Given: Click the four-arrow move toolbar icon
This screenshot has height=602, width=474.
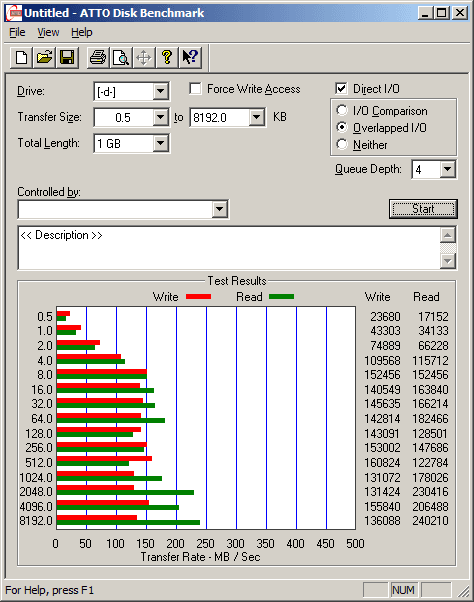Looking at the screenshot, I should tap(144, 58).
